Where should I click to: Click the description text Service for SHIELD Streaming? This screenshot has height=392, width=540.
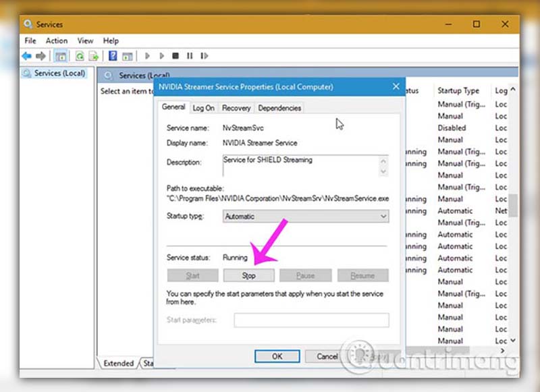click(x=268, y=160)
